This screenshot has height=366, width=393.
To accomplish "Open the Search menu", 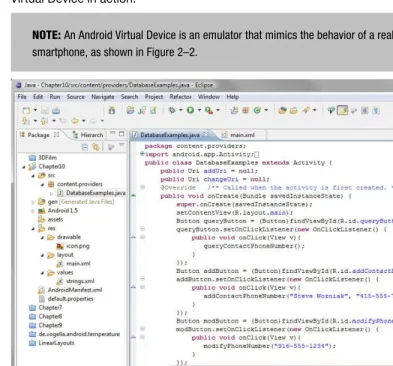I will coord(129,97).
